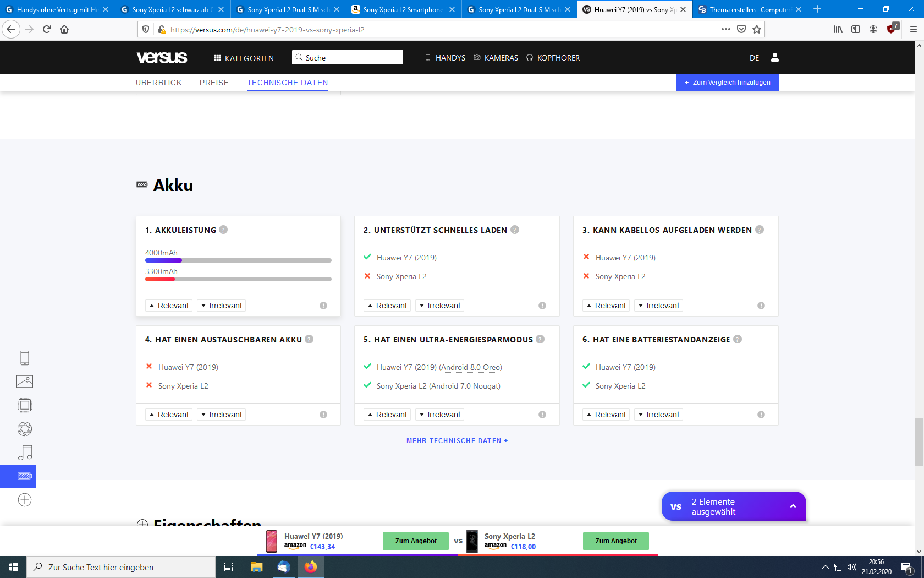Jump to Display section via picture icon

pos(25,381)
